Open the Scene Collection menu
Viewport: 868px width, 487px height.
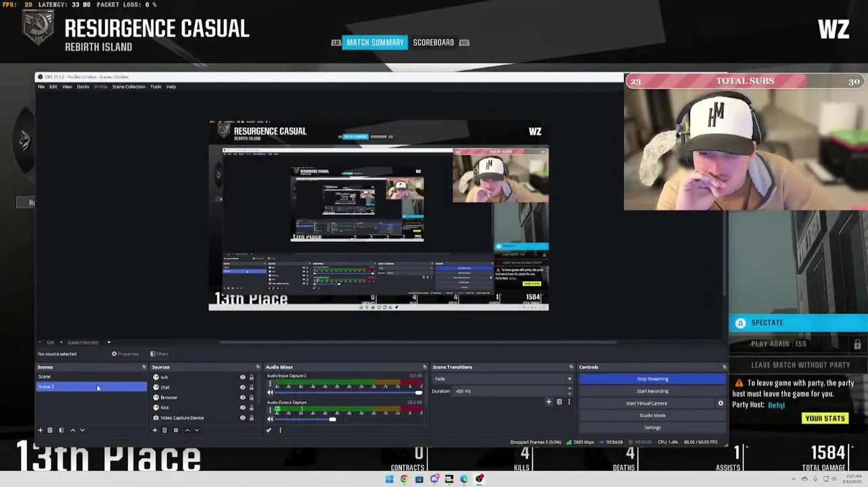(x=129, y=87)
